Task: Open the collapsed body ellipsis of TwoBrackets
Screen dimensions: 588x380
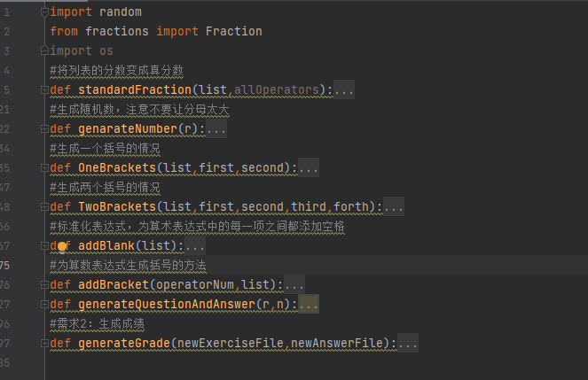Action: [393, 207]
